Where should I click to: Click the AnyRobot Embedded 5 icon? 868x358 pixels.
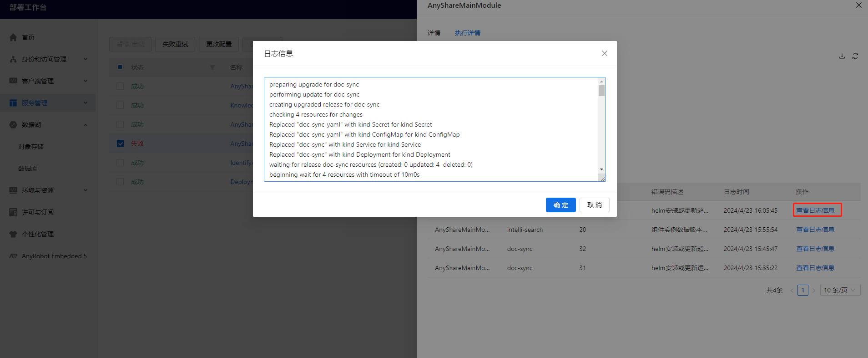(x=13, y=256)
